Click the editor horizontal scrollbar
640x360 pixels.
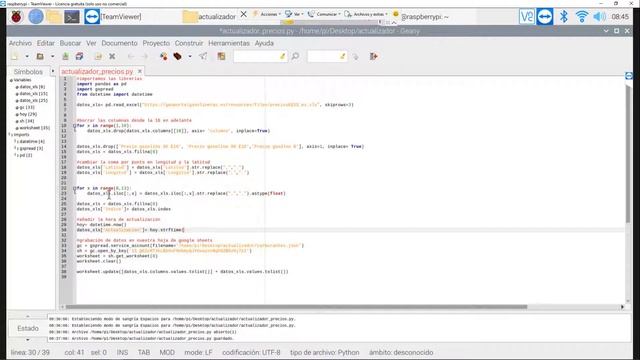[296, 307]
